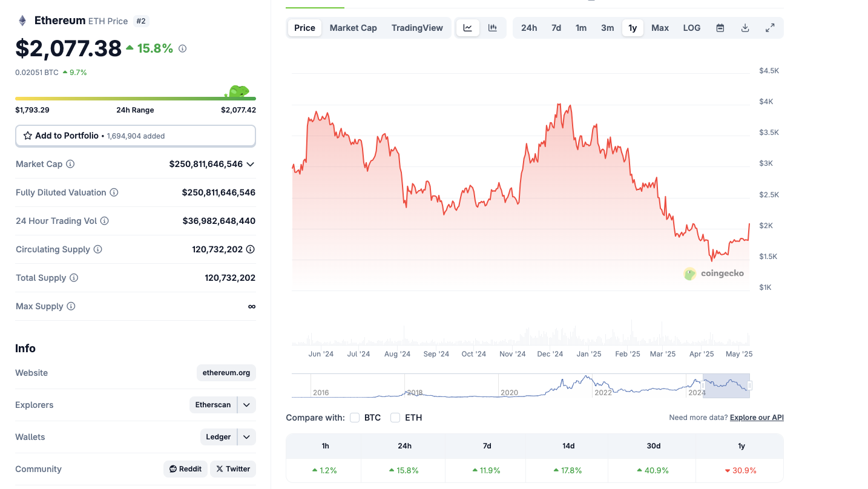868x489 pixels.
Task: Expand chart to fullscreen
Action: click(x=770, y=28)
